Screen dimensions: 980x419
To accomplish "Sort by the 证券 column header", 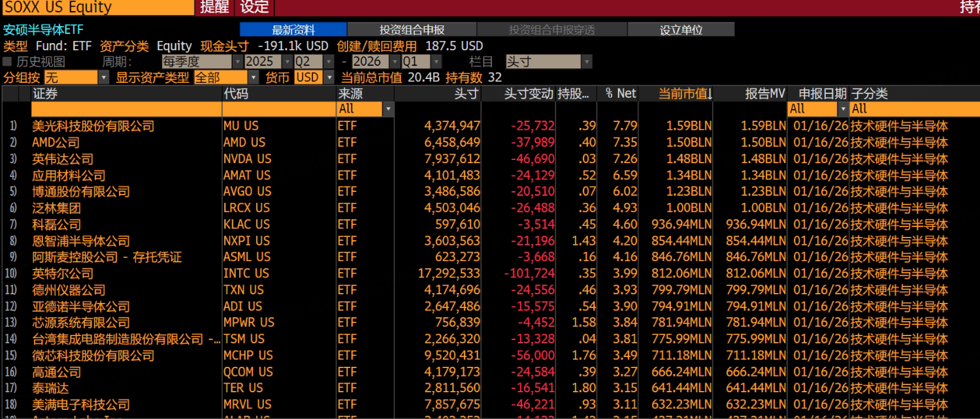I will [126, 93].
